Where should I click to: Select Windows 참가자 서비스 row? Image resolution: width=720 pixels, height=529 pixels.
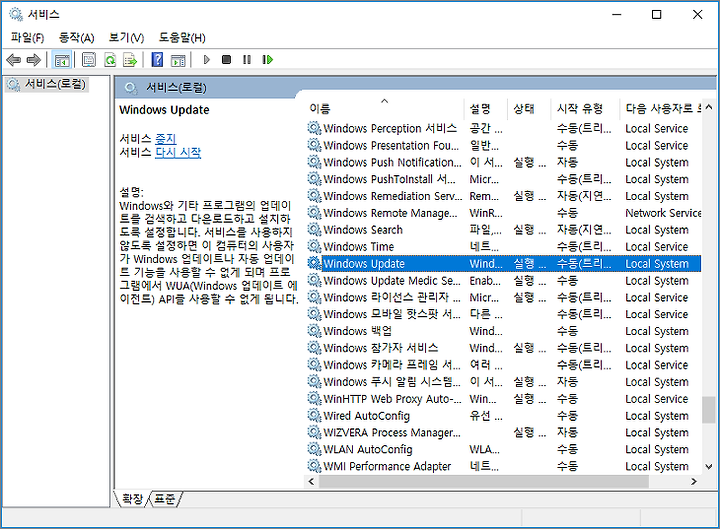coord(504,348)
